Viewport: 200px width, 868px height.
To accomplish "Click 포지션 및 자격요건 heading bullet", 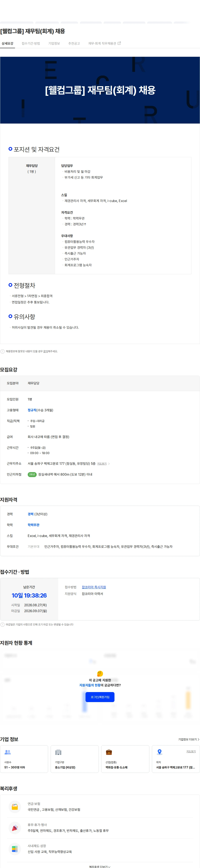I will [10, 149].
